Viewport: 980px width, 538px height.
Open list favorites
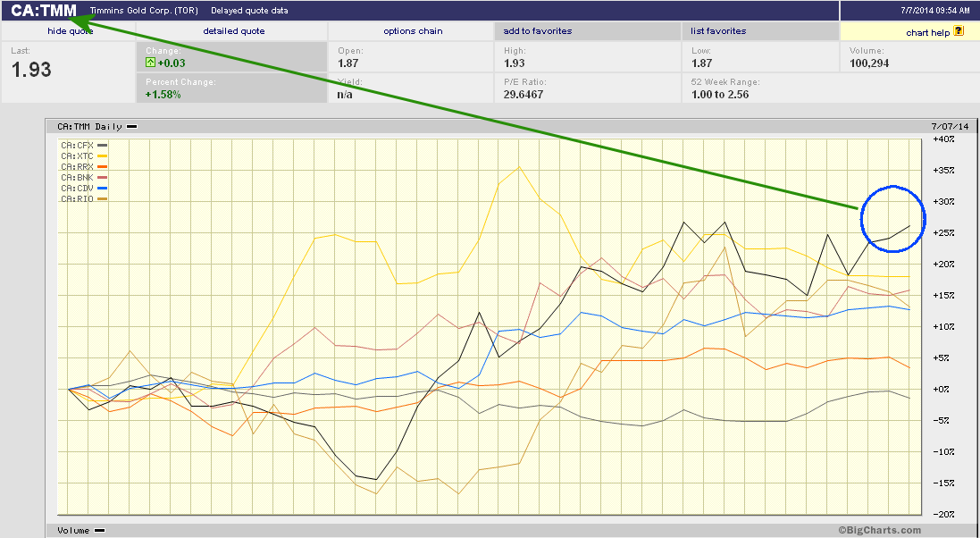tap(718, 30)
